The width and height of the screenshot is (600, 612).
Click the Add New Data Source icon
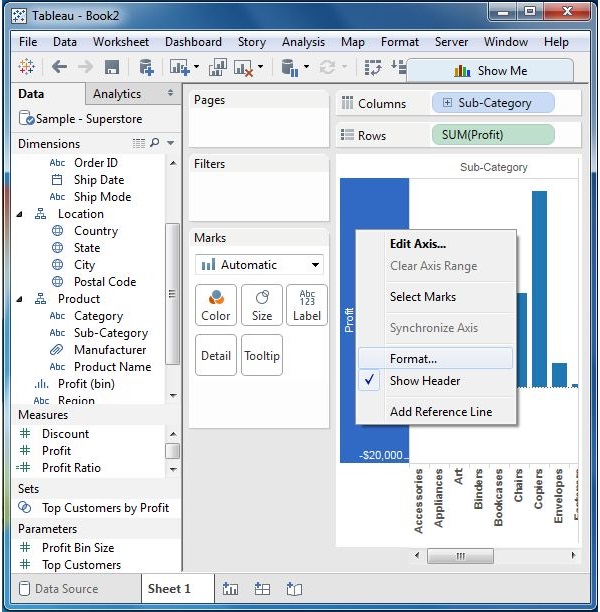[146, 67]
